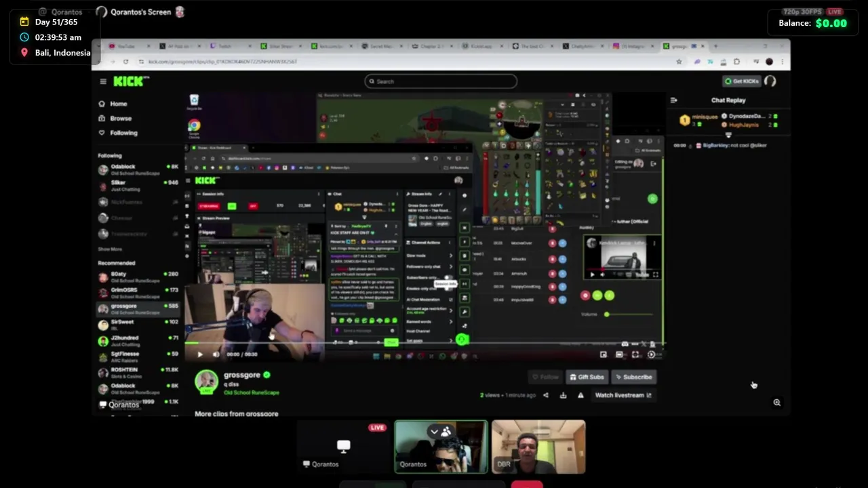Reload the browser page

[x=125, y=62]
